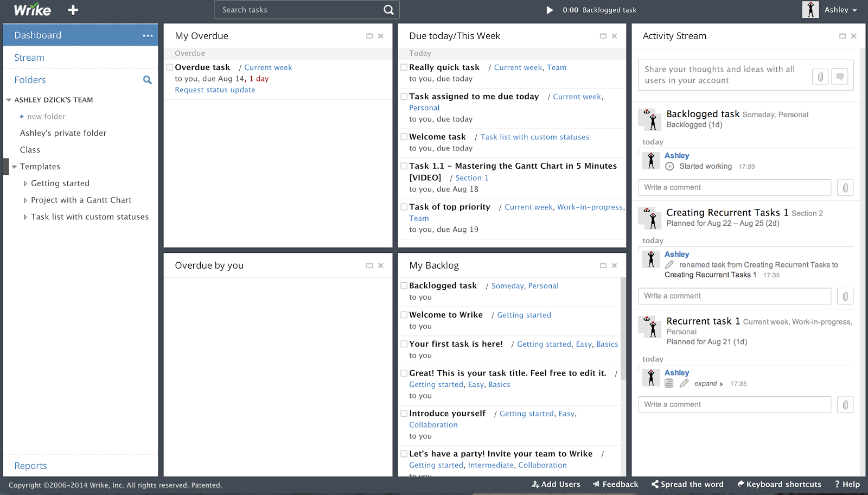Image resolution: width=868 pixels, height=495 pixels.
Task: Click Ashley's avatar in the top bar
Action: coord(810,10)
